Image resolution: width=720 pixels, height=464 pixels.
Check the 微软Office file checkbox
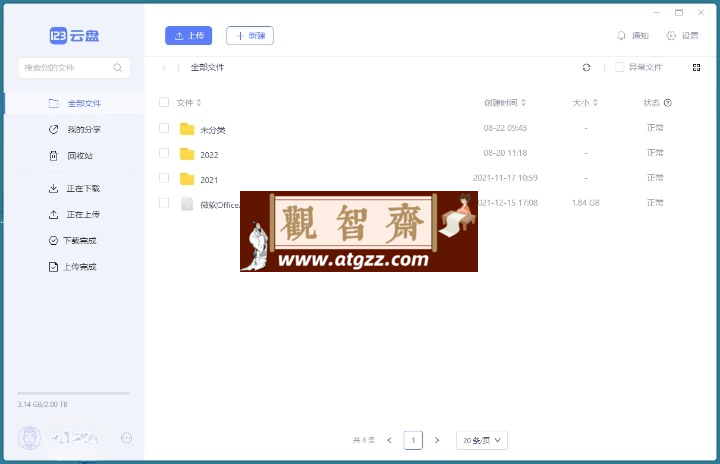[x=164, y=203]
